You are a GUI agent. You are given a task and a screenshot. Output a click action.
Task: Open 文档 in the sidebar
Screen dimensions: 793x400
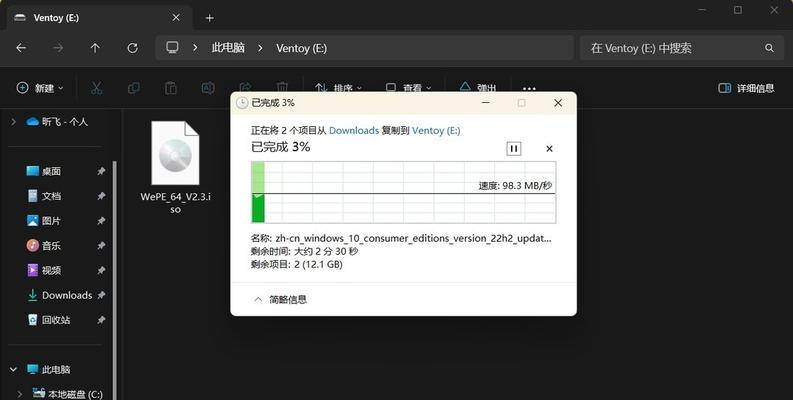(51, 196)
